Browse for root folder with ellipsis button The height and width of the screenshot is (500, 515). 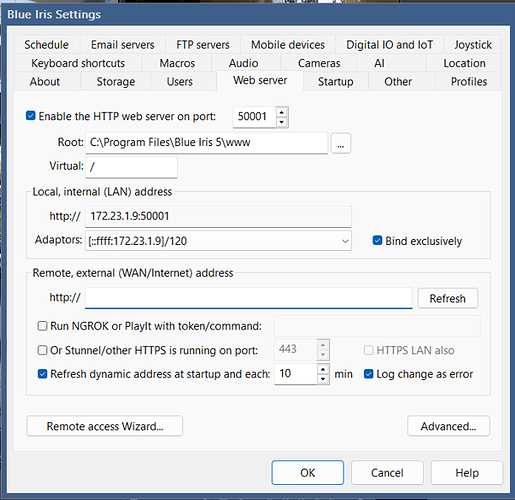coord(340,143)
